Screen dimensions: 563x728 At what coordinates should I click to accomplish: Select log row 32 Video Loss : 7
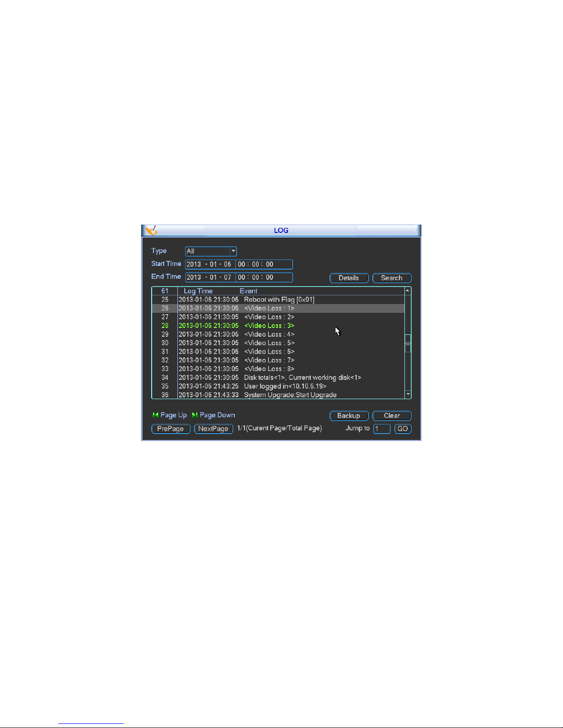tap(278, 360)
